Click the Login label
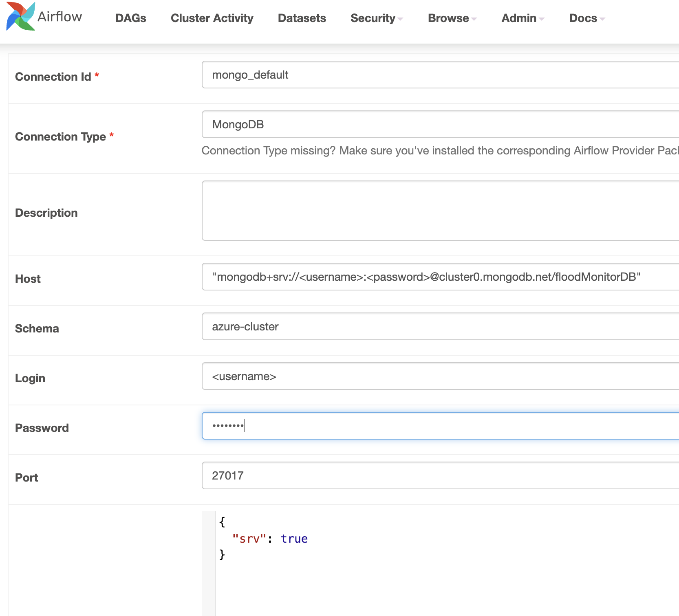The height and width of the screenshot is (616, 679). tap(30, 378)
